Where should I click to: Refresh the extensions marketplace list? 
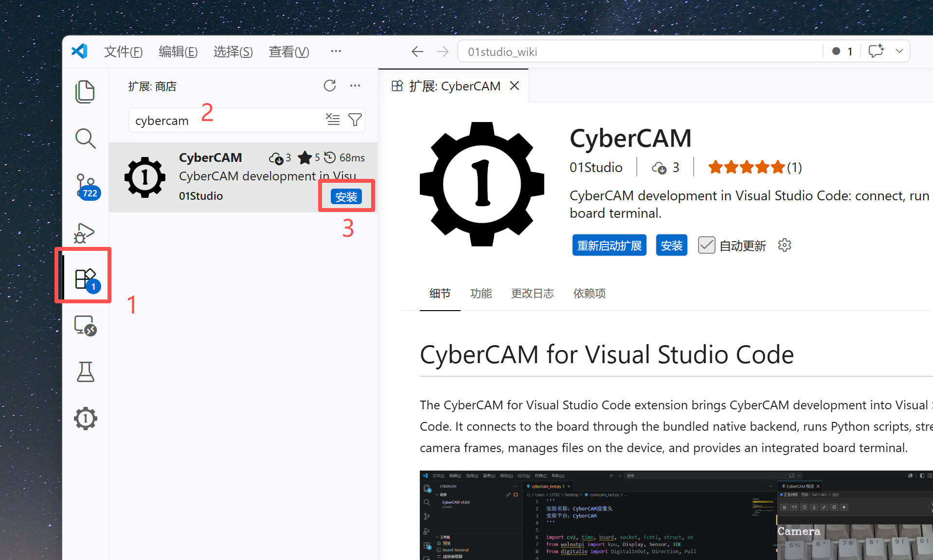[330, 86]
